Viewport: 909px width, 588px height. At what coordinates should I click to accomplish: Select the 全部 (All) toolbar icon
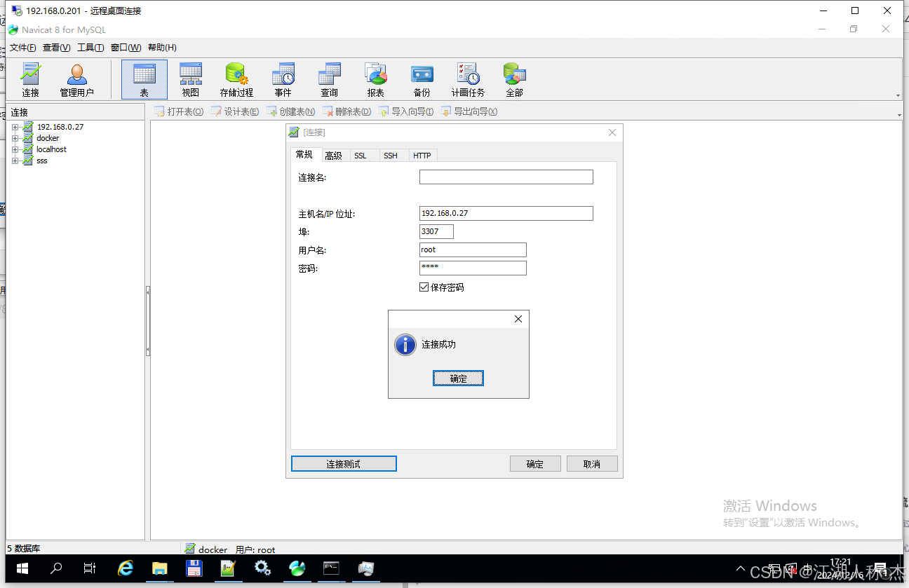[515, 79]
